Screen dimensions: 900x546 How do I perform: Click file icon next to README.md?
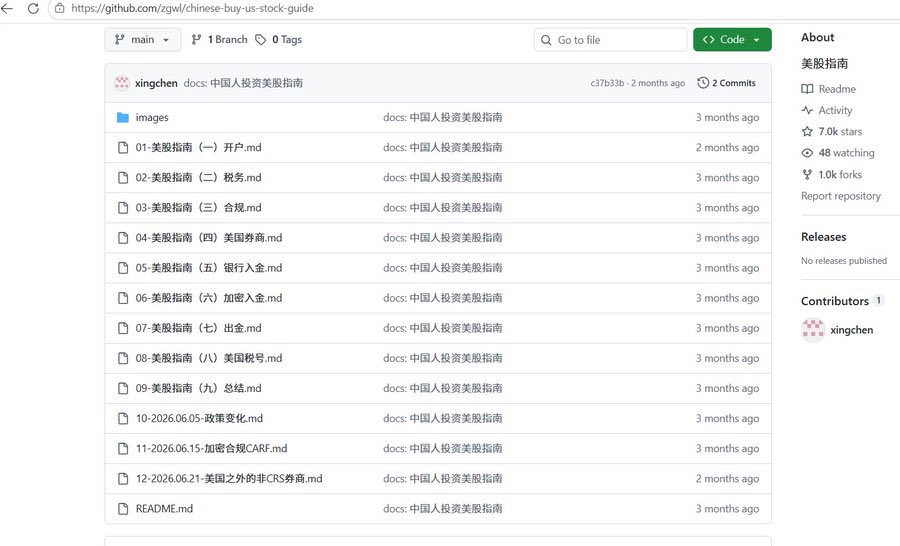[123, 509]
